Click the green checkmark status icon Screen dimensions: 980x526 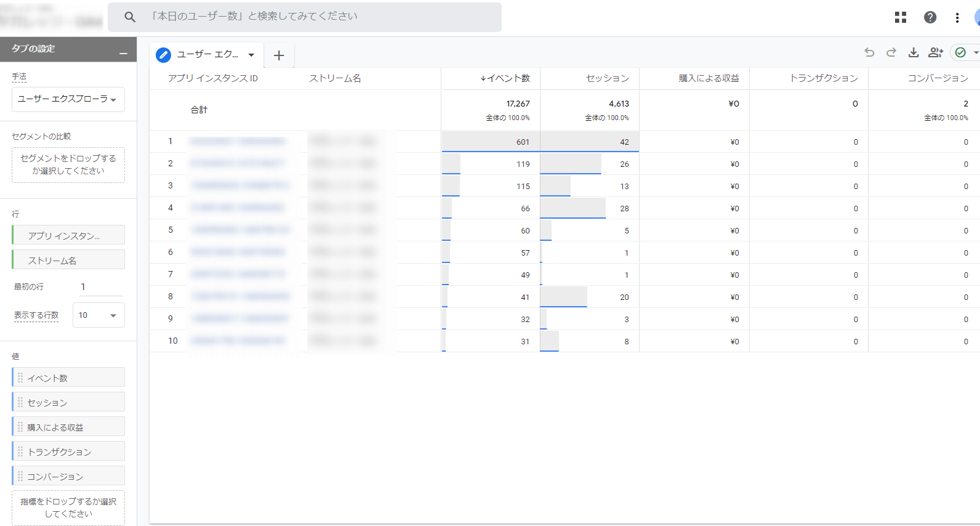click(960, 52)
